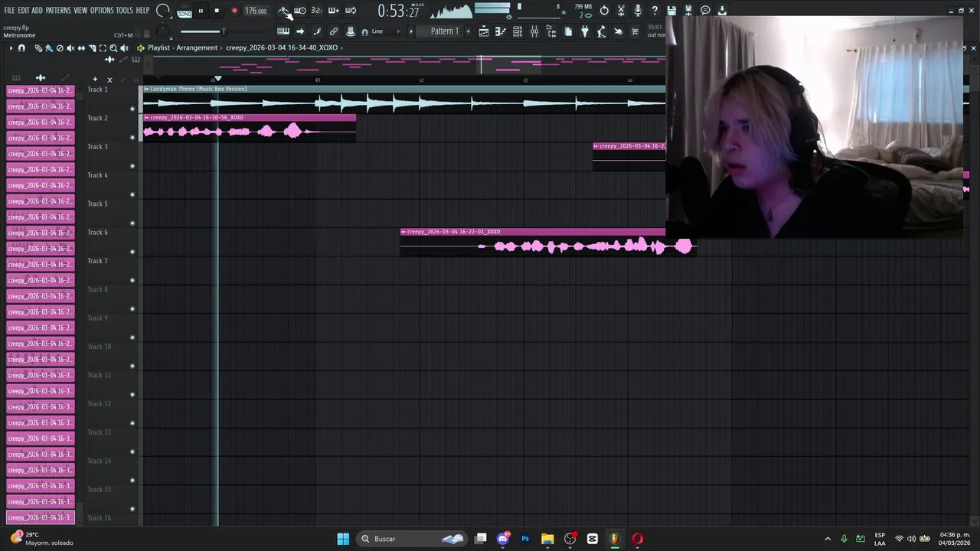Open the Pattern 1 selector

click(444, 31)
